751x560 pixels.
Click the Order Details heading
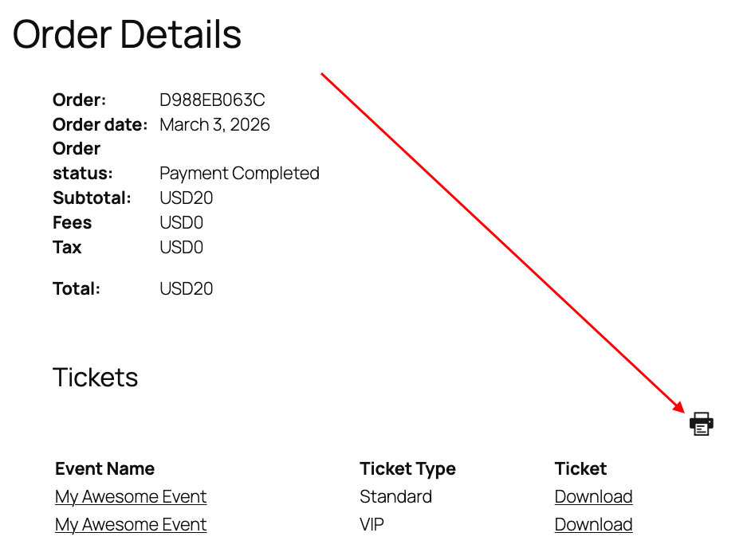127,34
